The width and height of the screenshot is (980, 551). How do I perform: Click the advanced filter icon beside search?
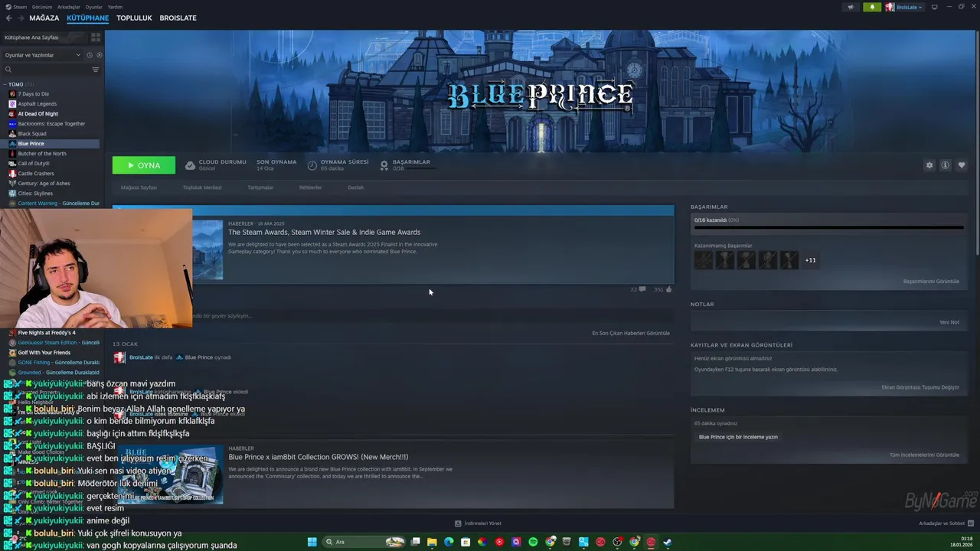click(96, 70)
